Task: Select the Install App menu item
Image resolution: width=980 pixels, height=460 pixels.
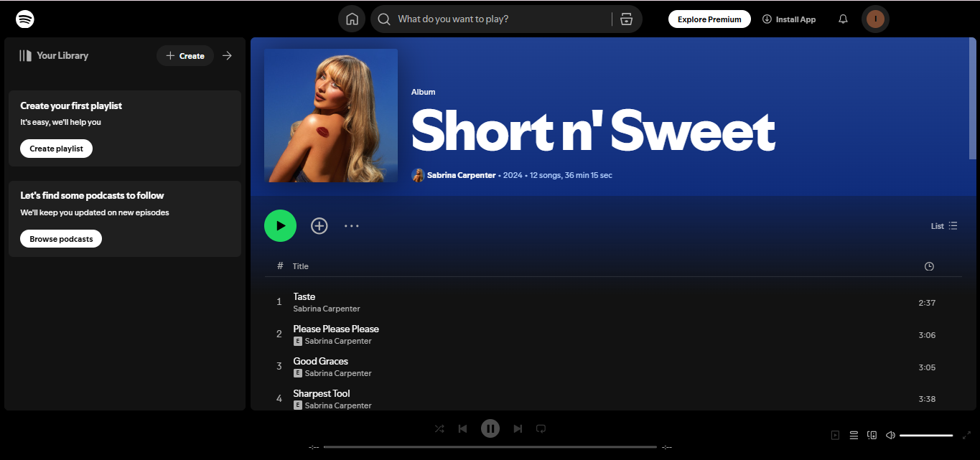Action: pyautogui.click(x=789, y=19)
